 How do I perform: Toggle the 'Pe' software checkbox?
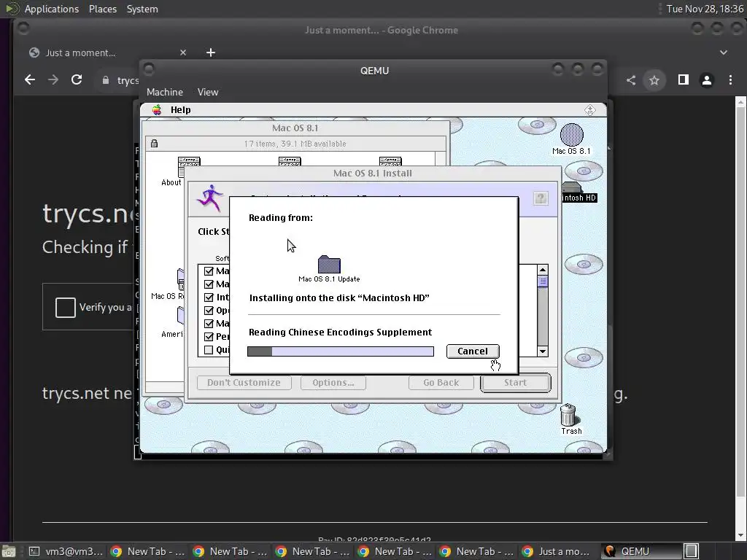coord(209,337)
